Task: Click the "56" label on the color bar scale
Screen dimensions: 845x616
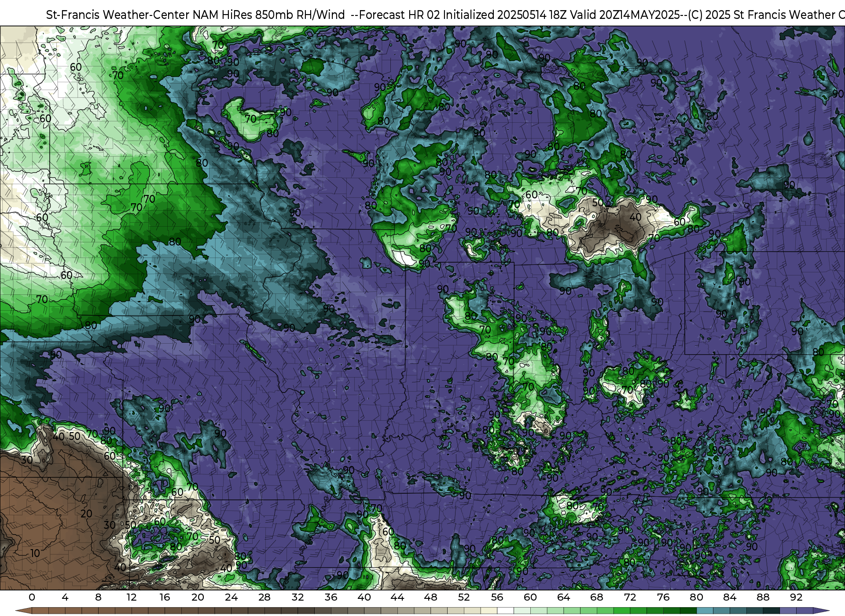Action: 497,598
